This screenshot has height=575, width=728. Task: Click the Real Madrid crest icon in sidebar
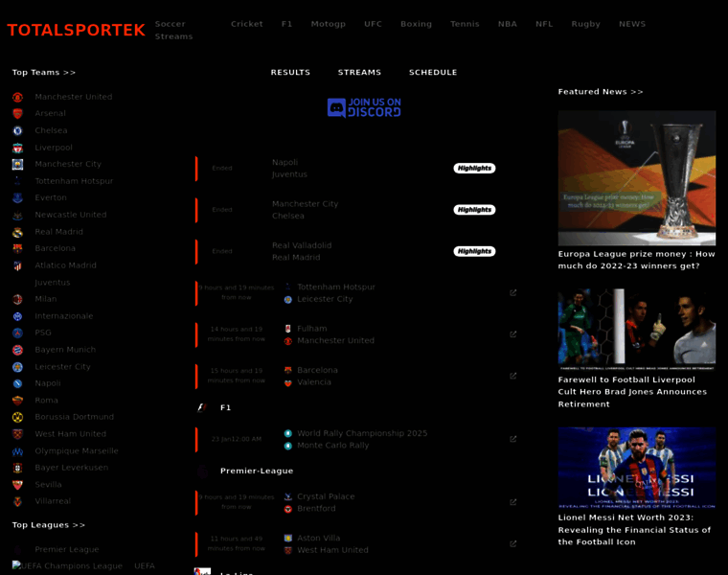(x=17, y=232)
